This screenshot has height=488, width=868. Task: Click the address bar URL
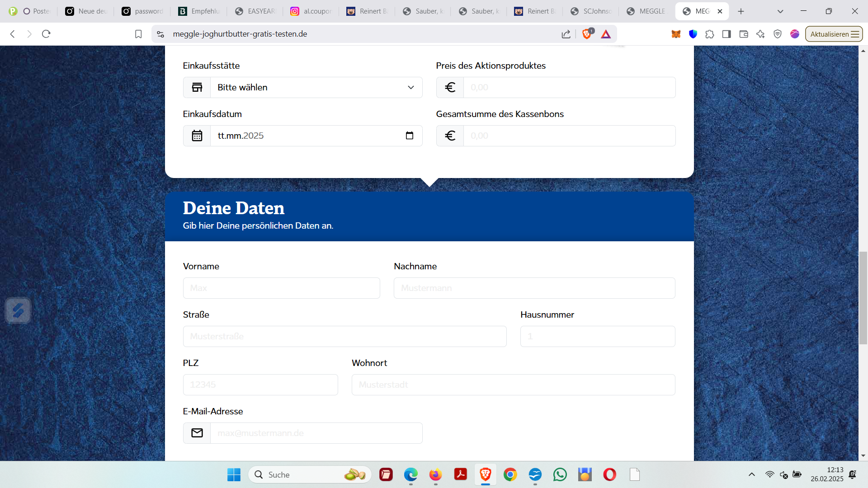pos(240,34)
